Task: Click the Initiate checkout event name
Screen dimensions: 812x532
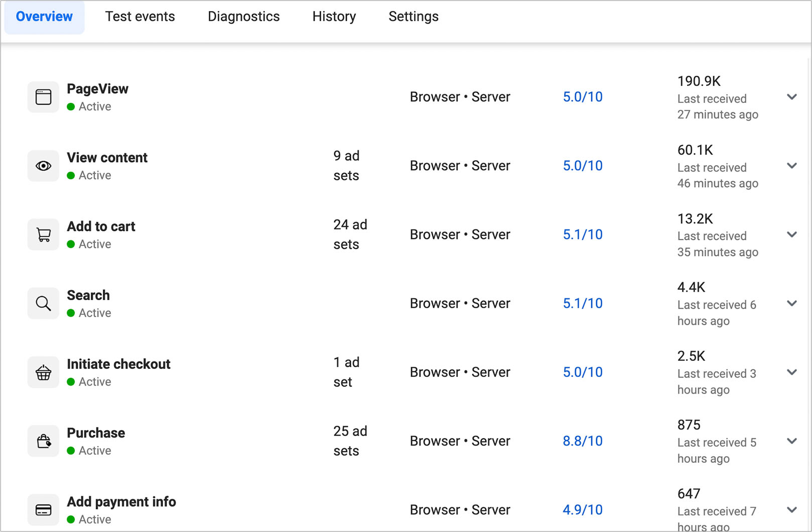Action: (118, 364)
